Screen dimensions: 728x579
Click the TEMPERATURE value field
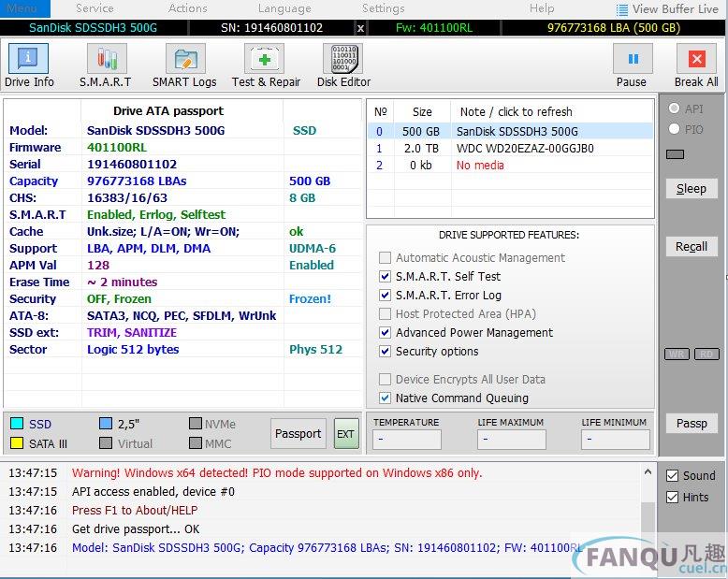pos(407,440)
